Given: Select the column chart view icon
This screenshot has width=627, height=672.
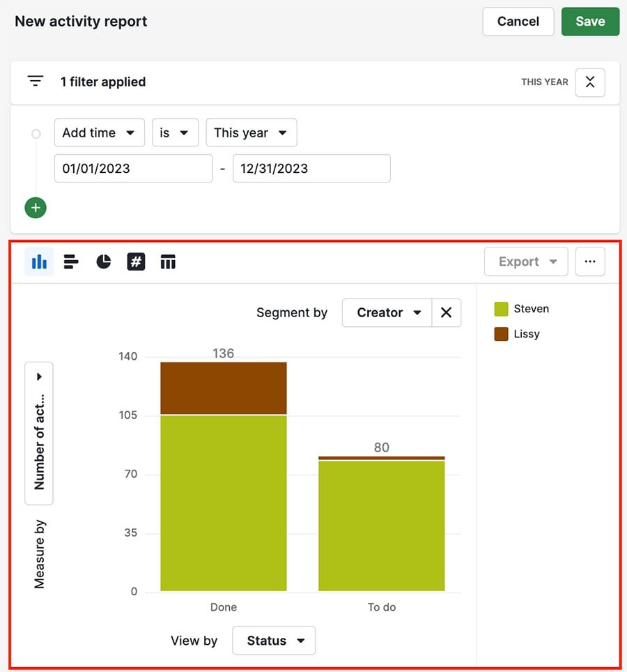Looking at the screenshot, I should coord(38,261).
